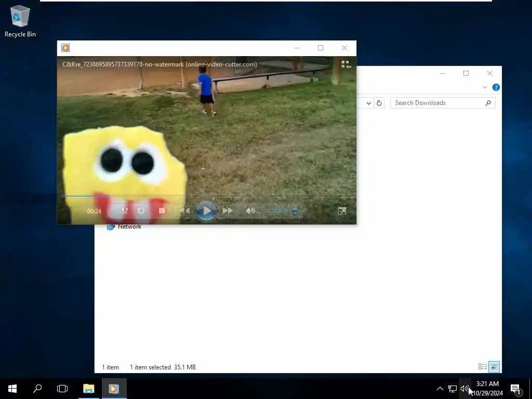Open File Explorer help icon

coord(496,87)
